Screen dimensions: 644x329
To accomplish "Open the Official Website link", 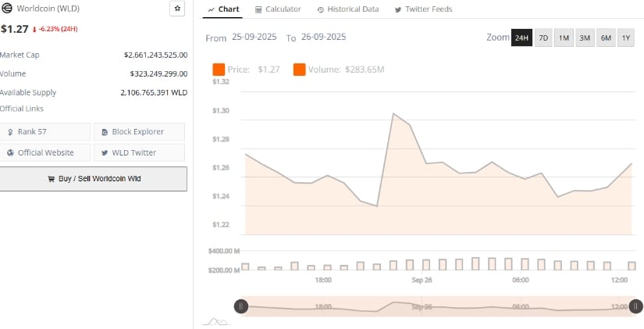I will click(x=45, y=152).
